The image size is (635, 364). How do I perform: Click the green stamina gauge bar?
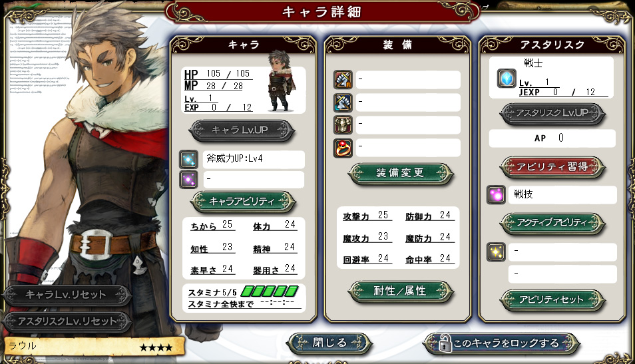click(270, 291)
